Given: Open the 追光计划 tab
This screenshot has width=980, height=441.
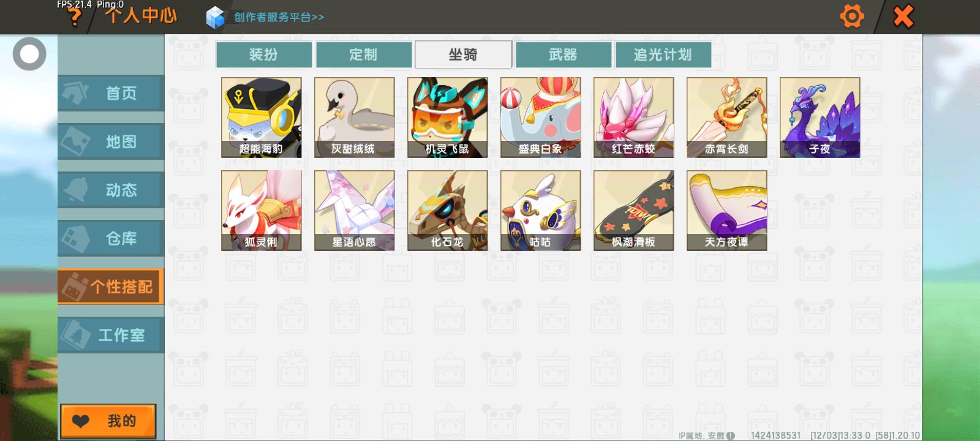Looking at the screenshot, I should [x=663, y=55].
